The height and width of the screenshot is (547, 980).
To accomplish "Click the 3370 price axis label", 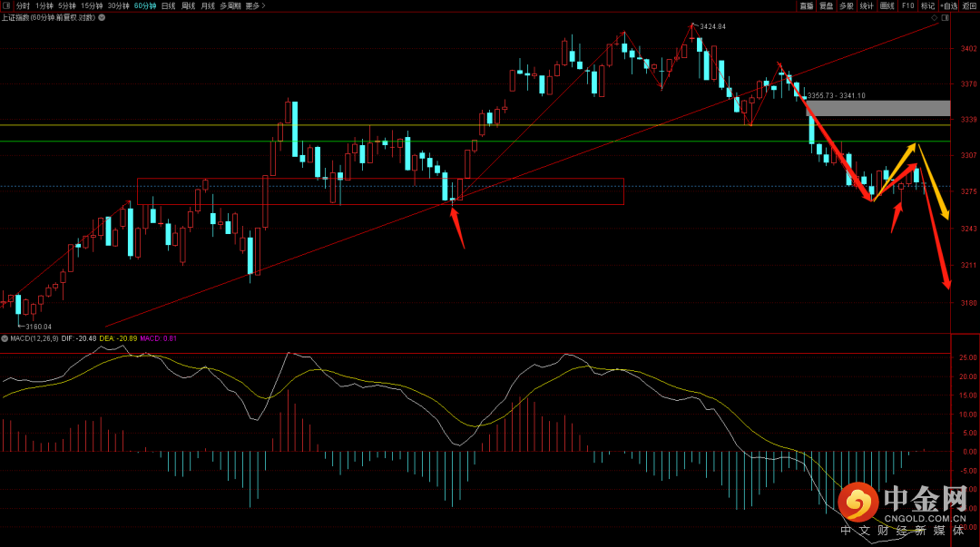I will [x=968, y=83].
